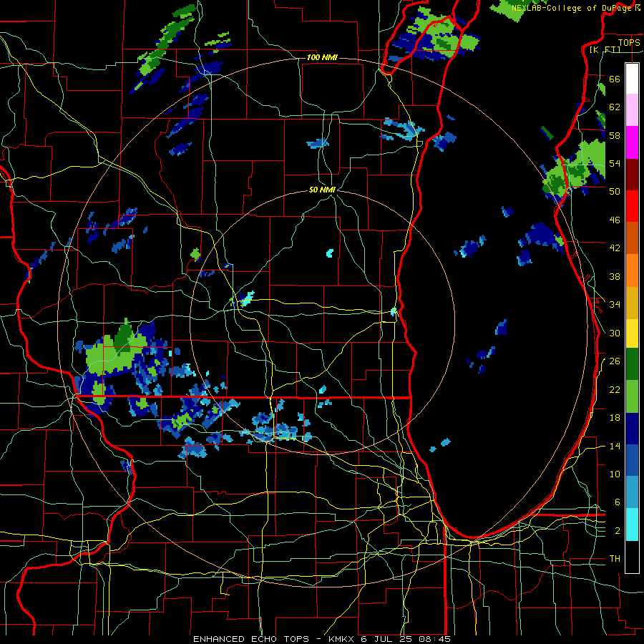Viewport: 644px width, 644px height.
Task: Click the "26" legend value
Action: 615,361
